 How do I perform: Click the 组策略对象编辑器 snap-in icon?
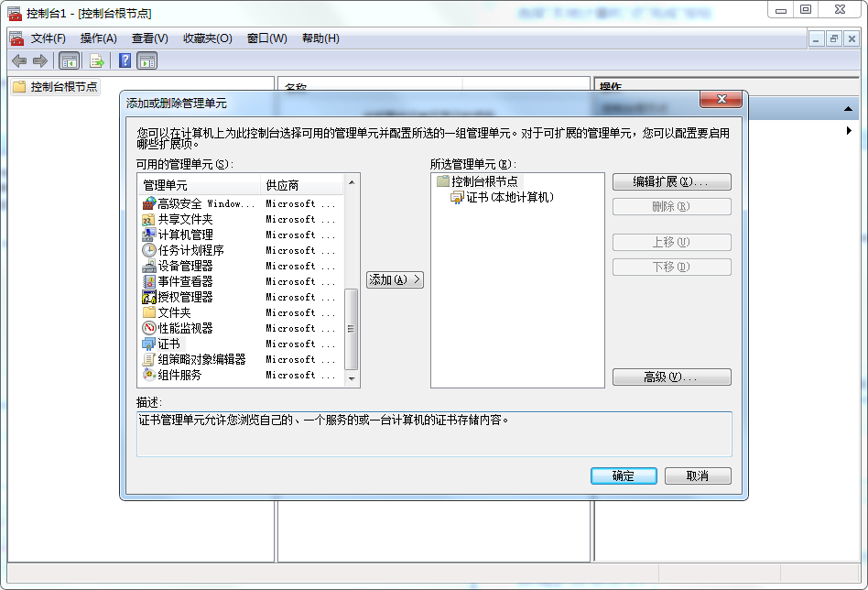149,359
